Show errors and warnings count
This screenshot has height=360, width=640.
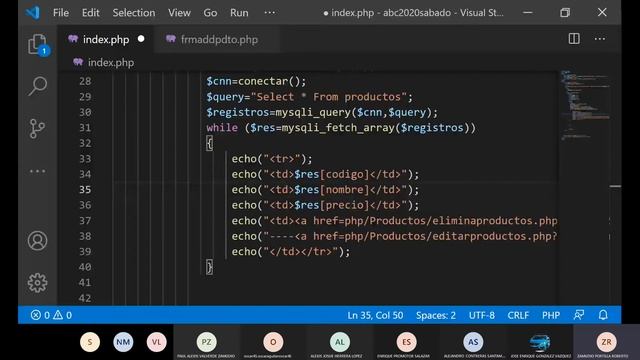point(51,315)
